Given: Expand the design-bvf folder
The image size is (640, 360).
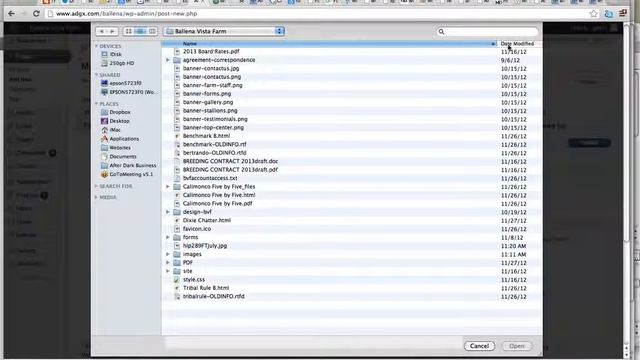Looking at the screenshot, I should (x=168, y=212).
